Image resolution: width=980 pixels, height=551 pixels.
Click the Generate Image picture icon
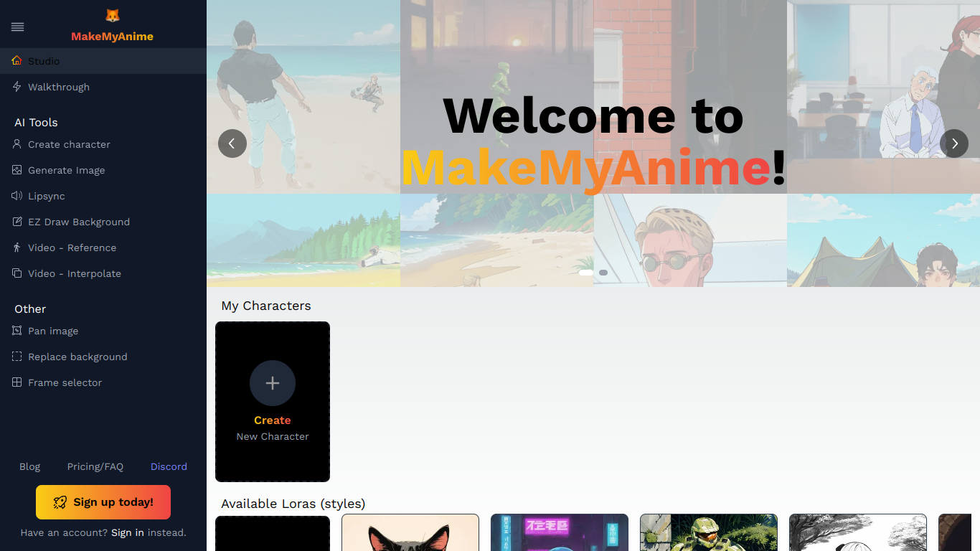click(17, 170)
